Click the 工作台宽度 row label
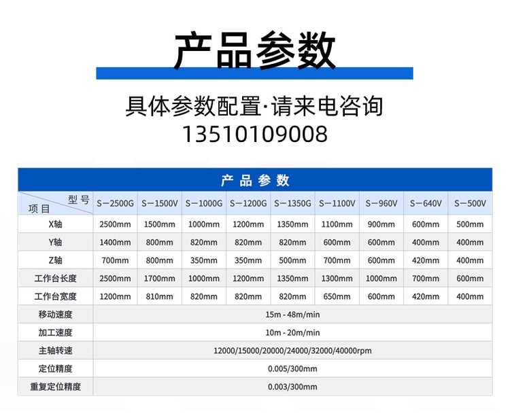Viewport: 510px width, 420px height. pos(55,296)
